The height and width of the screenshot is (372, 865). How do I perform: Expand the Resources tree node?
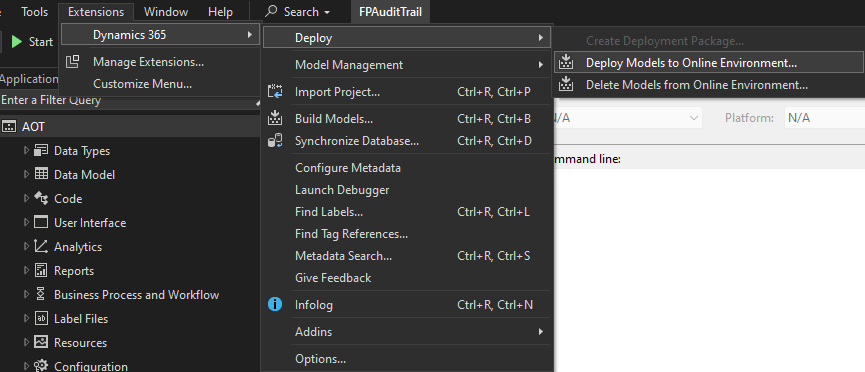[x=26, y=342]
